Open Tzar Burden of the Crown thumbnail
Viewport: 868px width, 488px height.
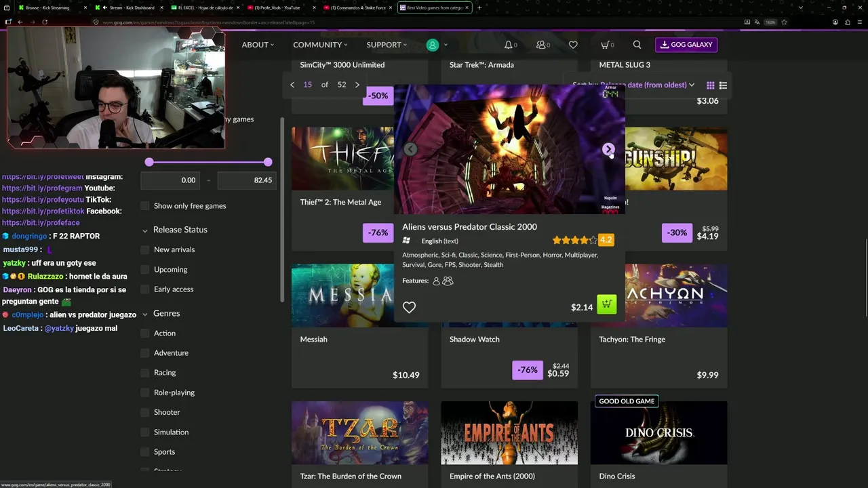pos(359,432)
